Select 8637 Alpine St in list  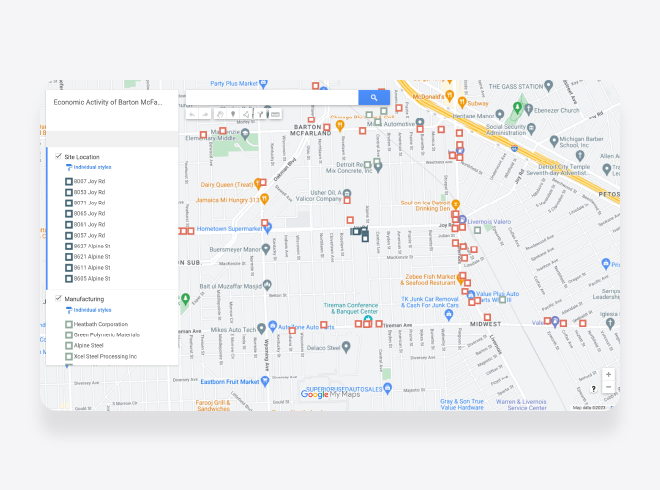[92, 246]
